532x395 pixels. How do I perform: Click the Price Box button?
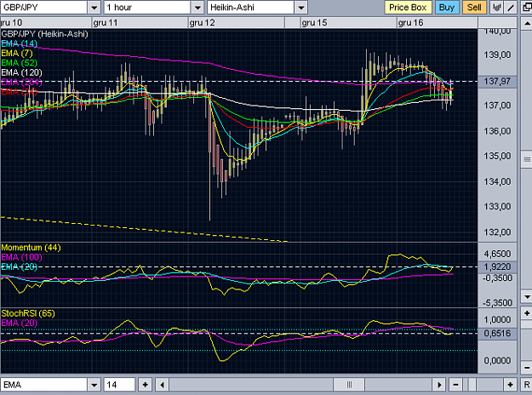point(408,7)
